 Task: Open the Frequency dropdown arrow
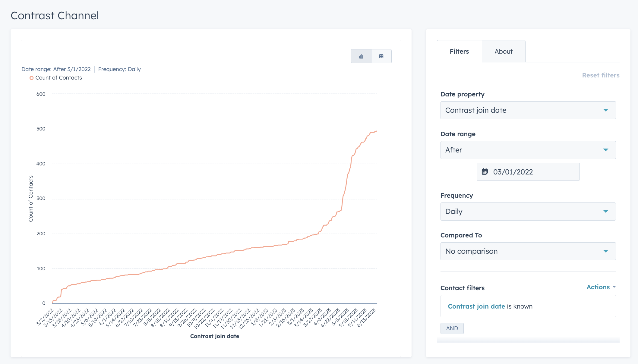click(606, 211)
